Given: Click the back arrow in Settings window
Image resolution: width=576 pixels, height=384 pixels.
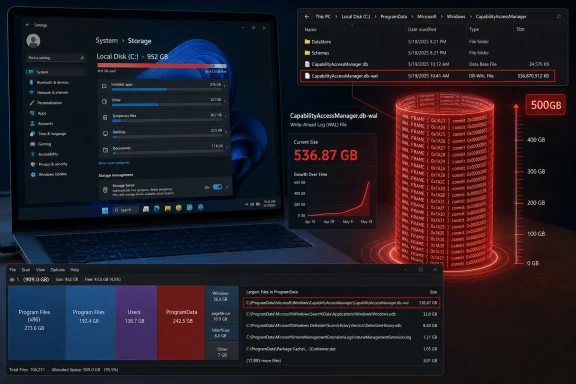Looking at the screenshot, I should [x=27, y=25].
